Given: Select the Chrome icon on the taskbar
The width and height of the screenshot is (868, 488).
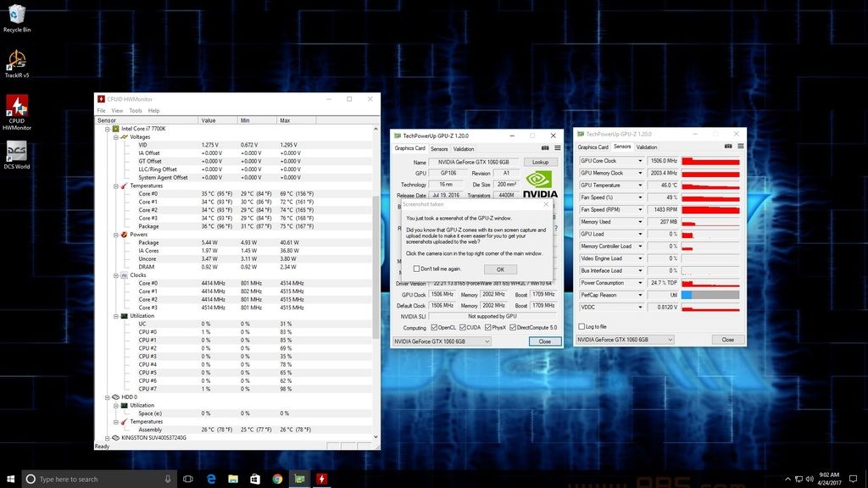Looking at the screenshot, I should pos(277,479).
